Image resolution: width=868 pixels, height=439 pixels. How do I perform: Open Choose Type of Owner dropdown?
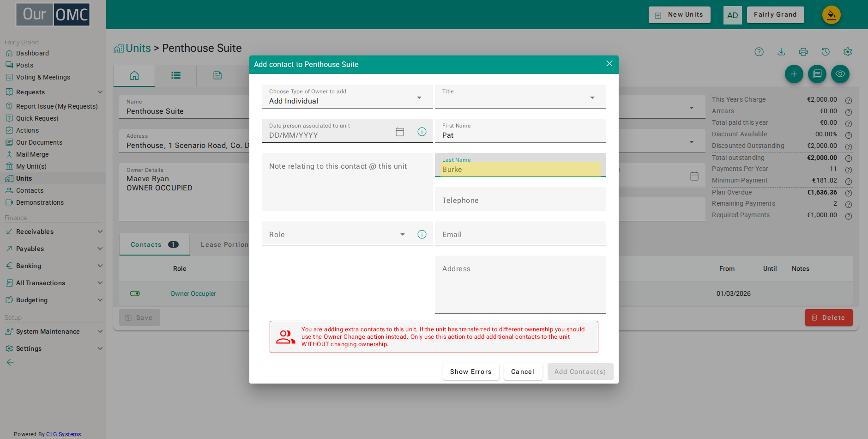pyautogui.click(x=347, y=97)
